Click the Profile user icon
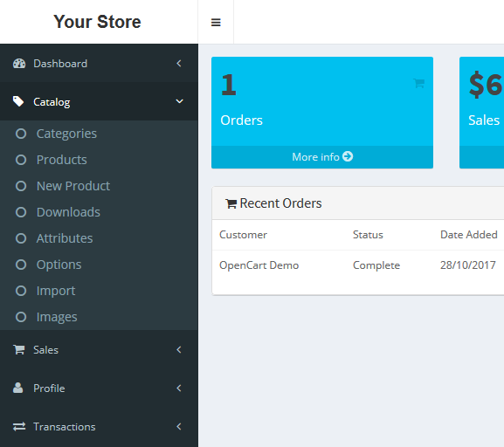 point(18,388)
